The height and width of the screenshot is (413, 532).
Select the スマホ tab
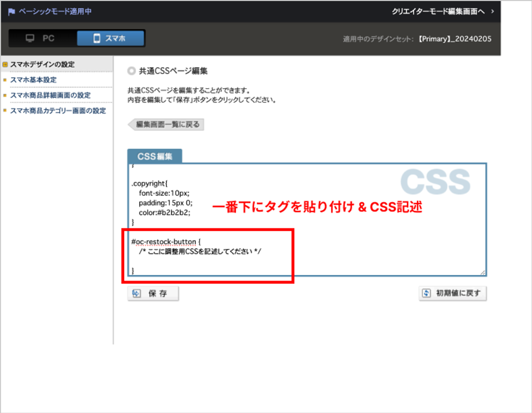[111, 38]
